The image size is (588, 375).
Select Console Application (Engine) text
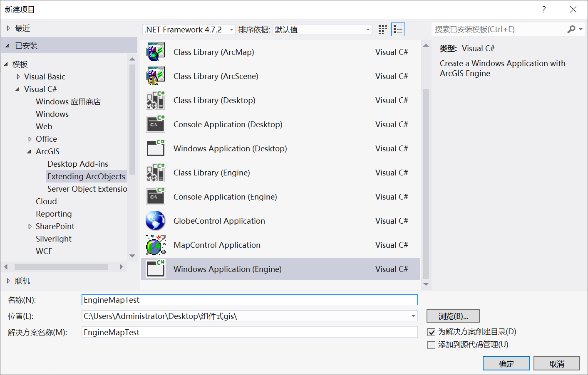point(225,197)
